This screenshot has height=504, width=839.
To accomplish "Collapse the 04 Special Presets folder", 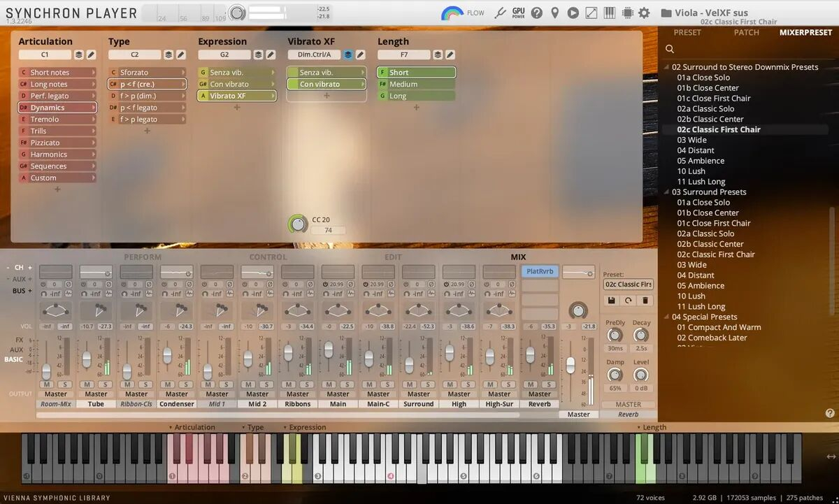I will (x=667, y=317).
